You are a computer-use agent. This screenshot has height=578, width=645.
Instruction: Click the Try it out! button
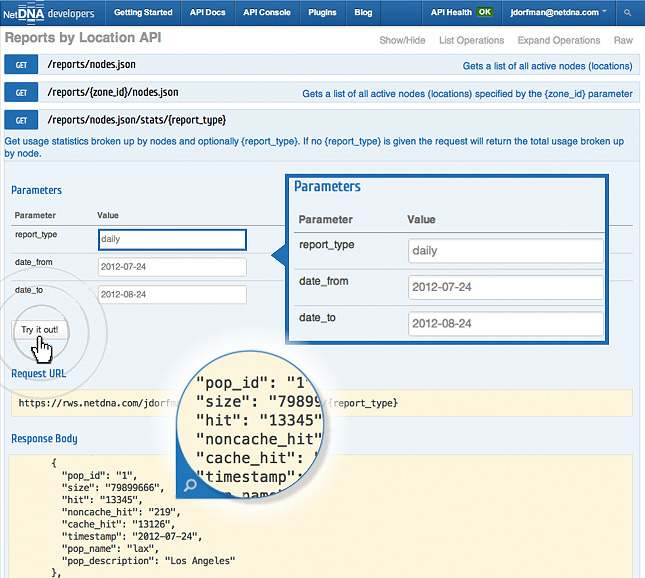pyautogui.click(x=40, y=330)
